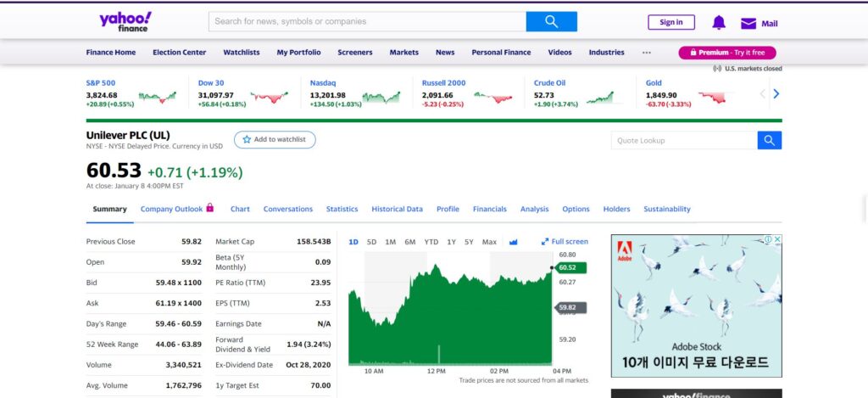Click the Yahoo Finance logo

click(124, 22)
